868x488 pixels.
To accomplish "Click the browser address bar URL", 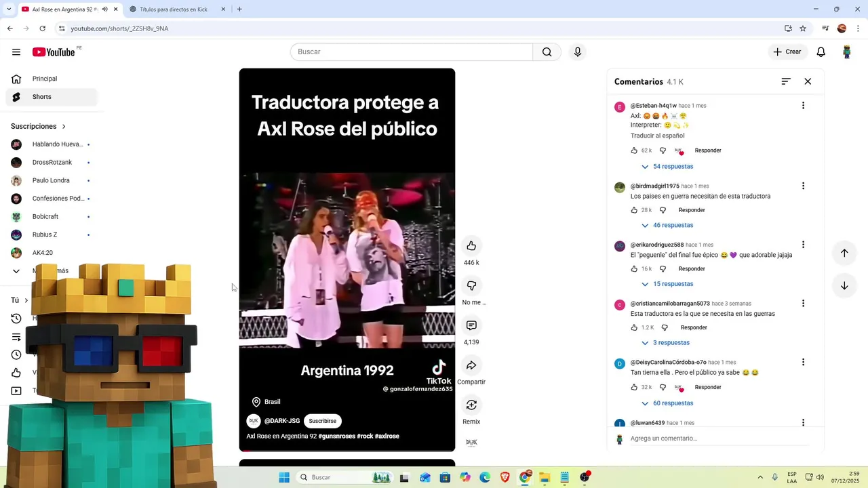I will 119,28.
